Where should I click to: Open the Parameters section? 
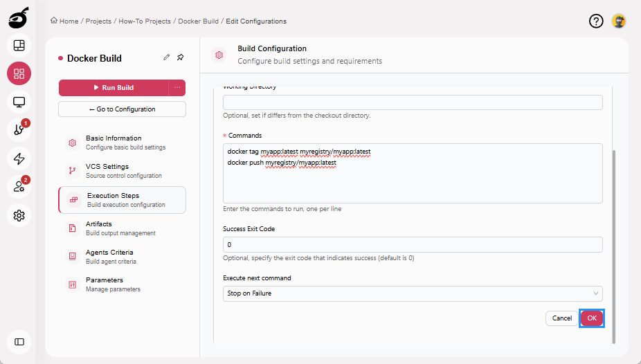[x=123, y=284]
